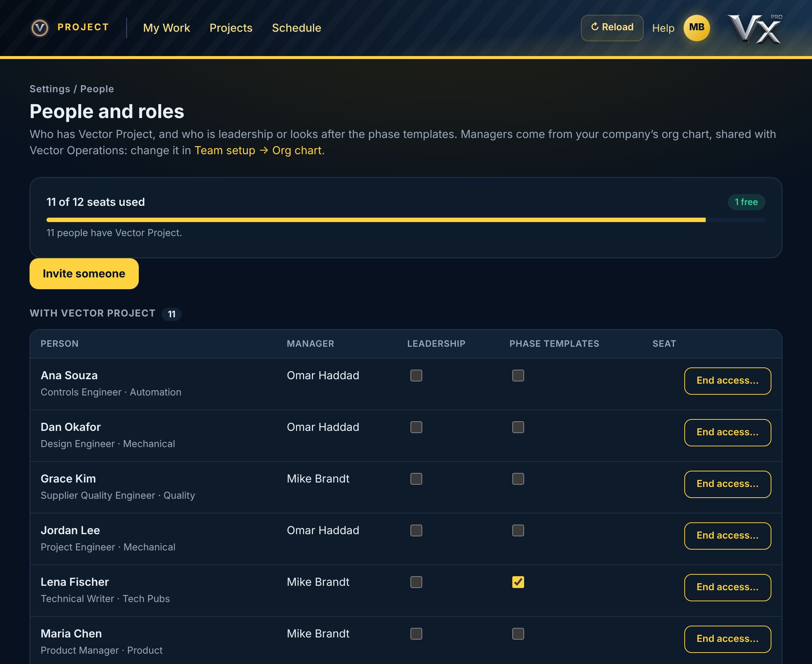End access for Ana Souza

(x=727, y=381)
